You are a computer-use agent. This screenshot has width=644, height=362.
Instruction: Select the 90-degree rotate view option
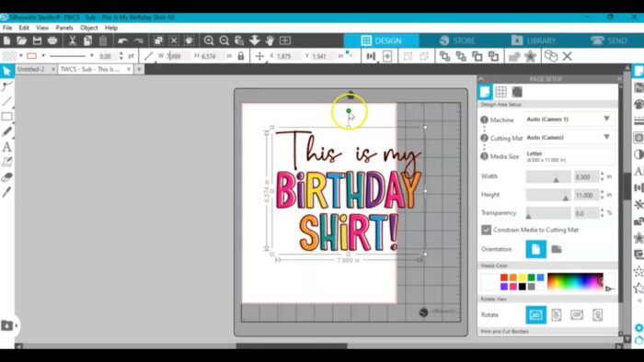(x=556, y=315)
